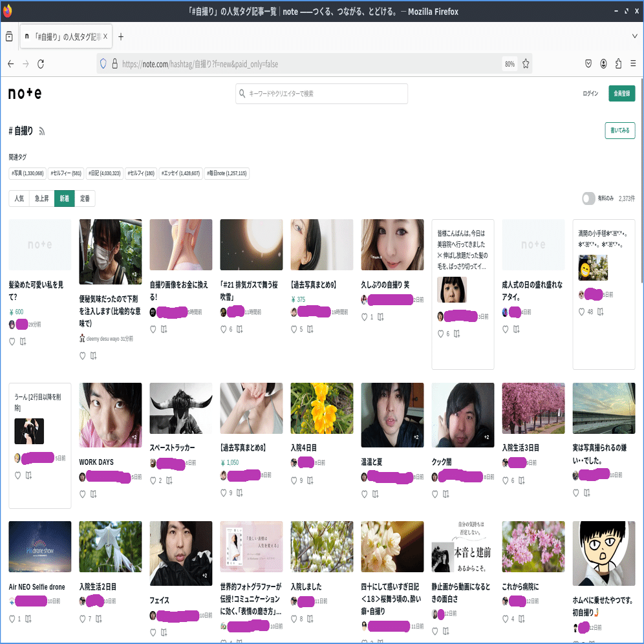Screen dimensions: 644x644
Task: Like the これから病院に post
Action: tap(505, 619)
